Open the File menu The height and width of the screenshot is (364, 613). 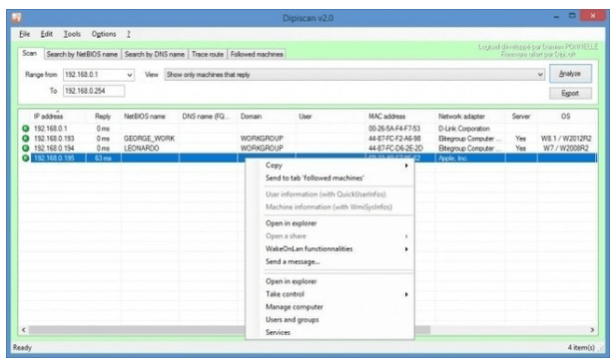tap(25, 34)
